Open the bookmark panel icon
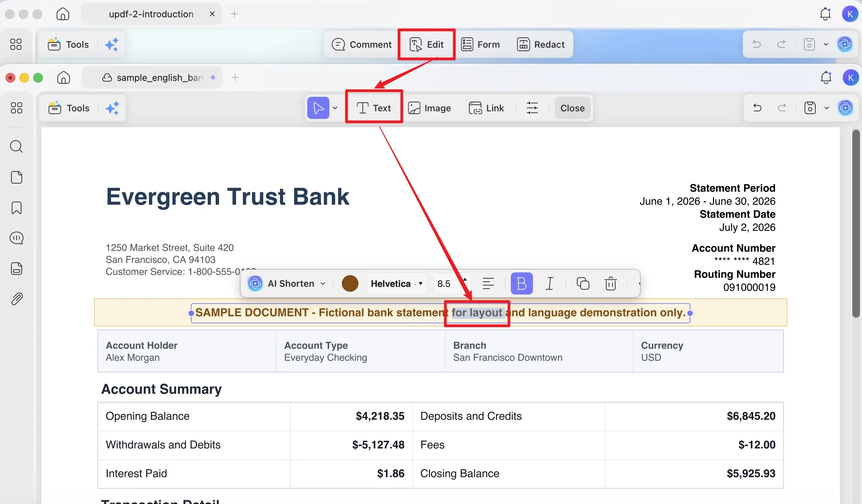The height and width of the screenshot is (504, 862). tap(16, 208)
